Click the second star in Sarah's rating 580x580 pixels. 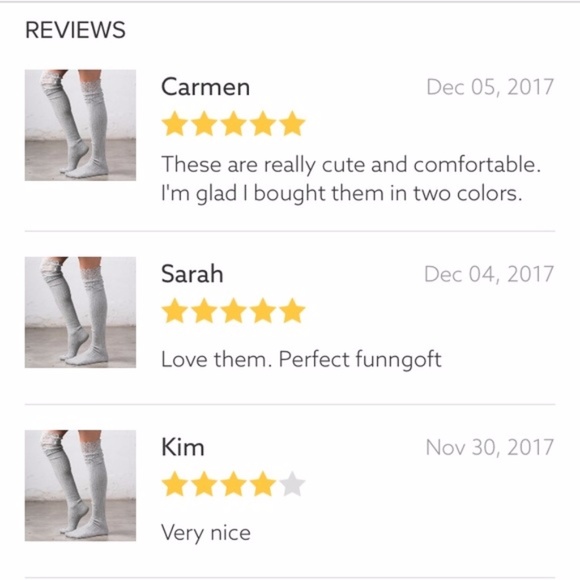204,311
